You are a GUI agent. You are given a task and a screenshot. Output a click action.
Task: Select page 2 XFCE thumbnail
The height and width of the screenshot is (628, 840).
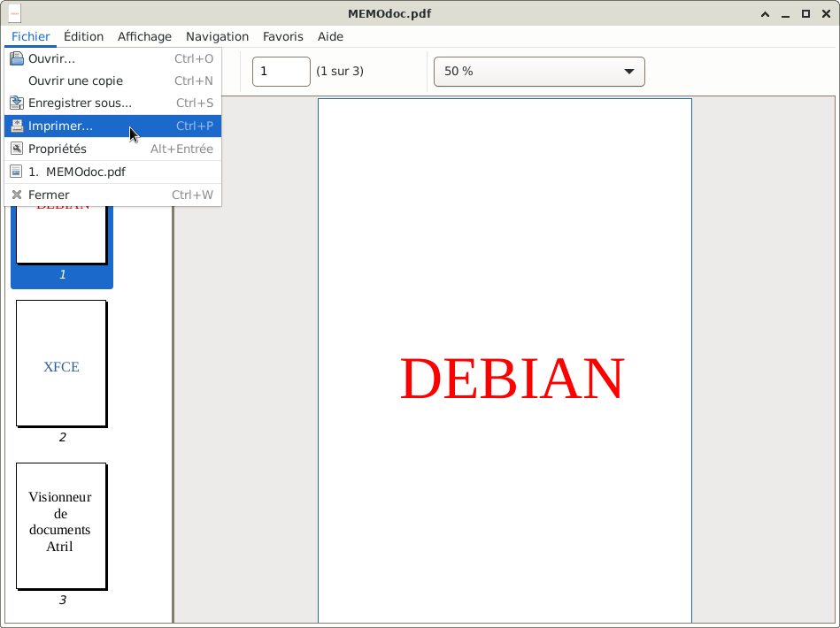(x=61, y=363)
